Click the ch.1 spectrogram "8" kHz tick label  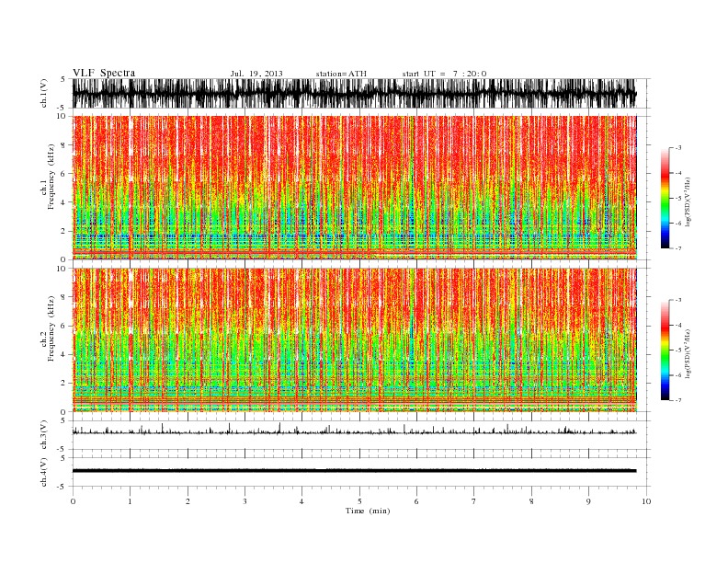pos(63,145)
